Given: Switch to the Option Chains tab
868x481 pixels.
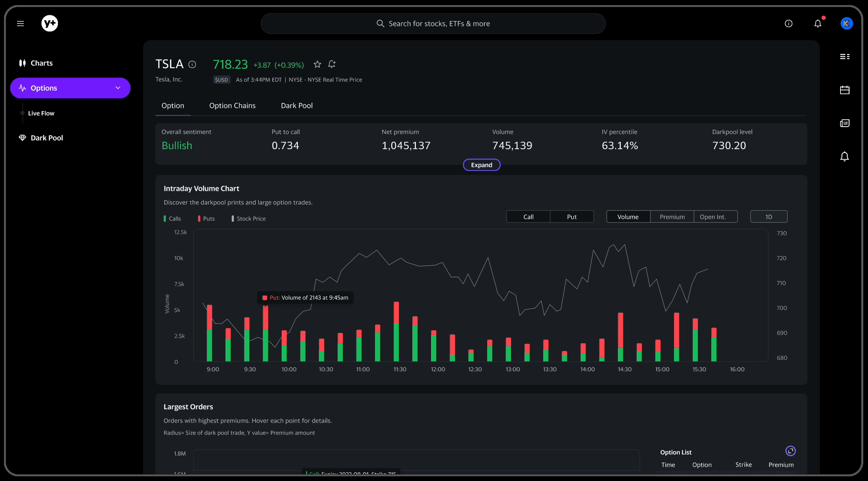Looking at the screenshot, I should point(232,105).
